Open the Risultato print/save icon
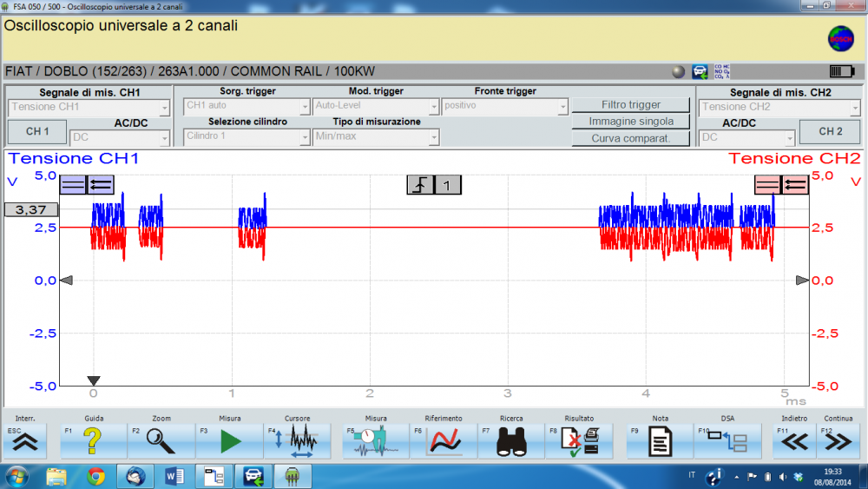868x489 pixels. [579, 441]
